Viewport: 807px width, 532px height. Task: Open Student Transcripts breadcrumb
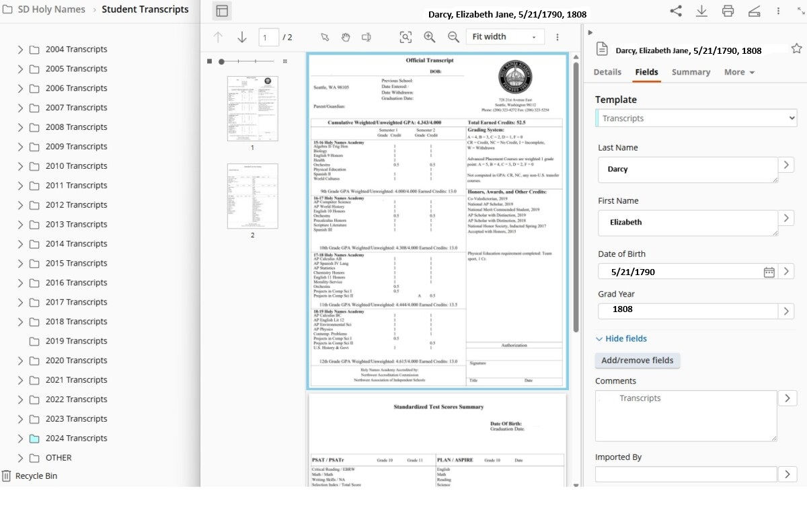coord(145,9)
